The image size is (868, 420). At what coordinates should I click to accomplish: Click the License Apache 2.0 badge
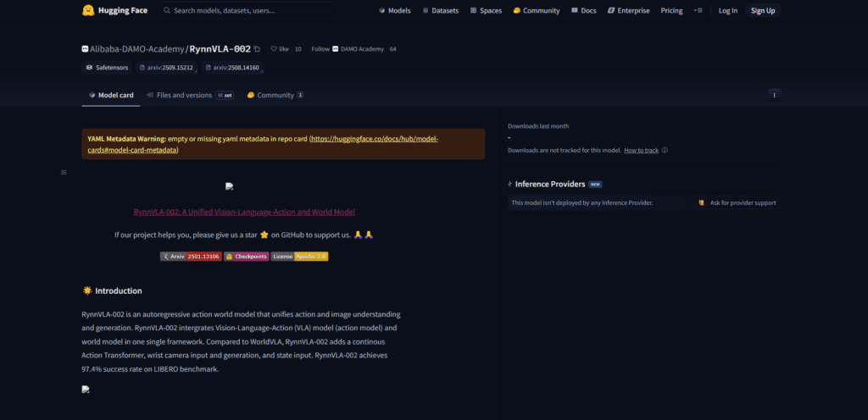[299, 257]
